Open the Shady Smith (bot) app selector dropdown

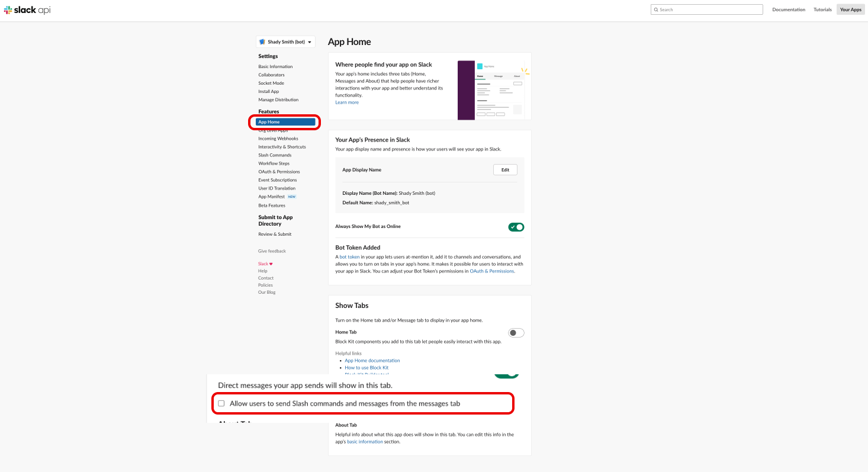pyautogui.click(x=285, y=42)
